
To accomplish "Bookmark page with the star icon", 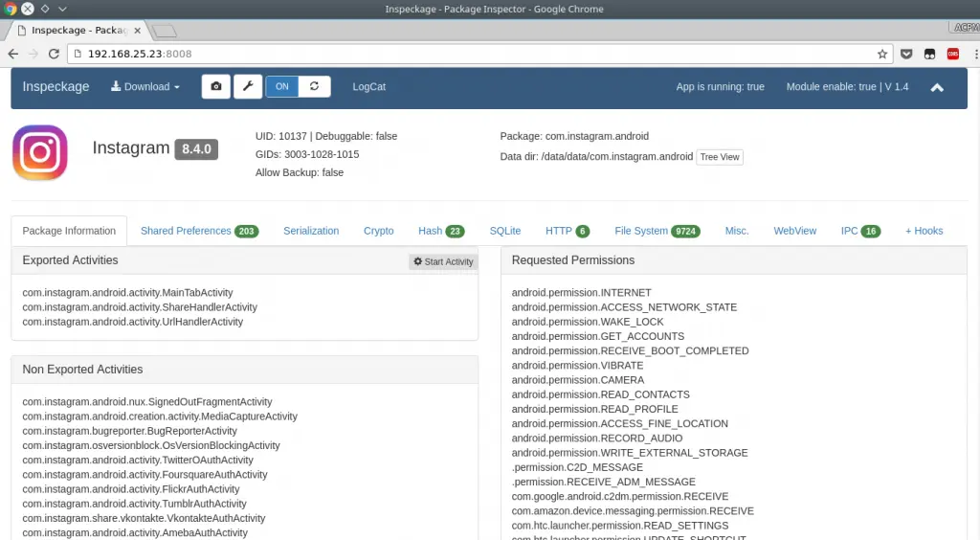I will point(881,54).
